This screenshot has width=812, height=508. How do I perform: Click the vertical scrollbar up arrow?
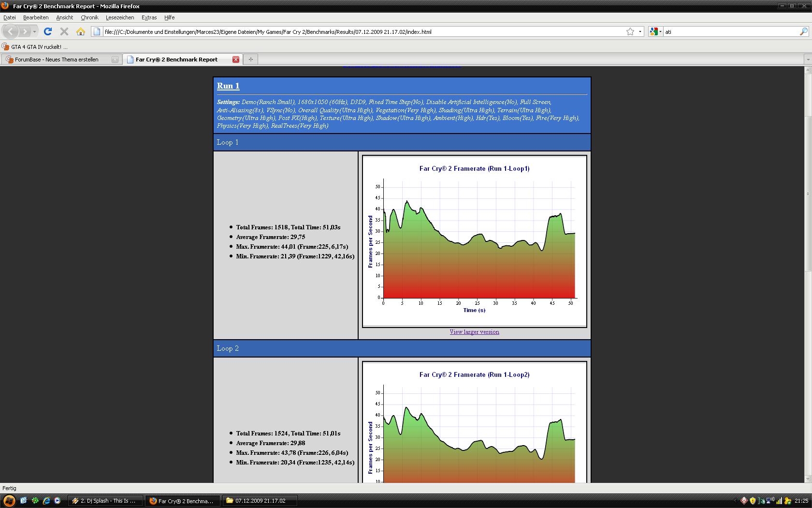coord(808,70)
